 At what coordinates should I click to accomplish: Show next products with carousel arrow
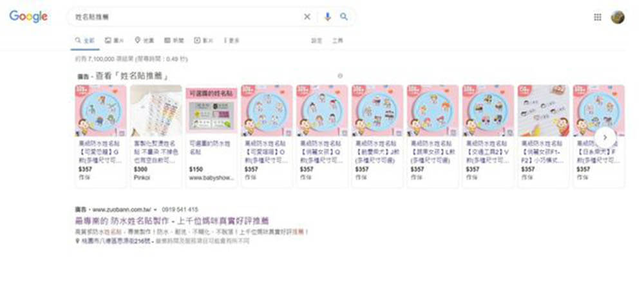(605, 138)
